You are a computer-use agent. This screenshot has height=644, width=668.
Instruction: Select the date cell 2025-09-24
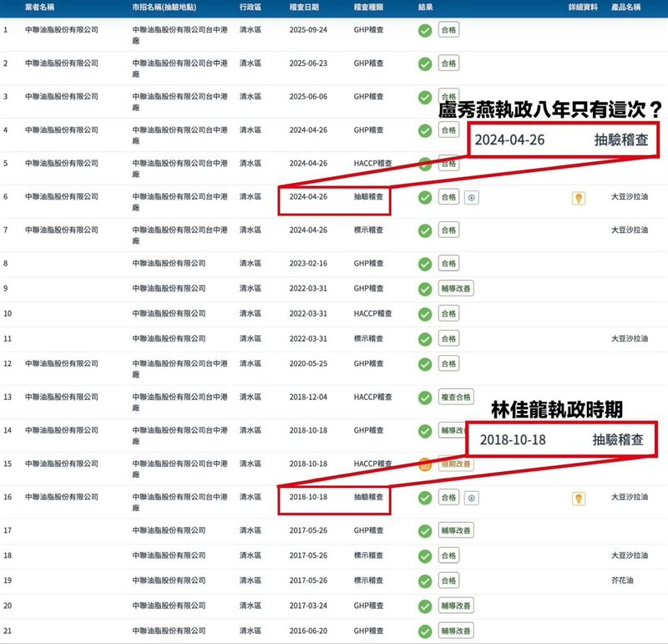(308, 30)
